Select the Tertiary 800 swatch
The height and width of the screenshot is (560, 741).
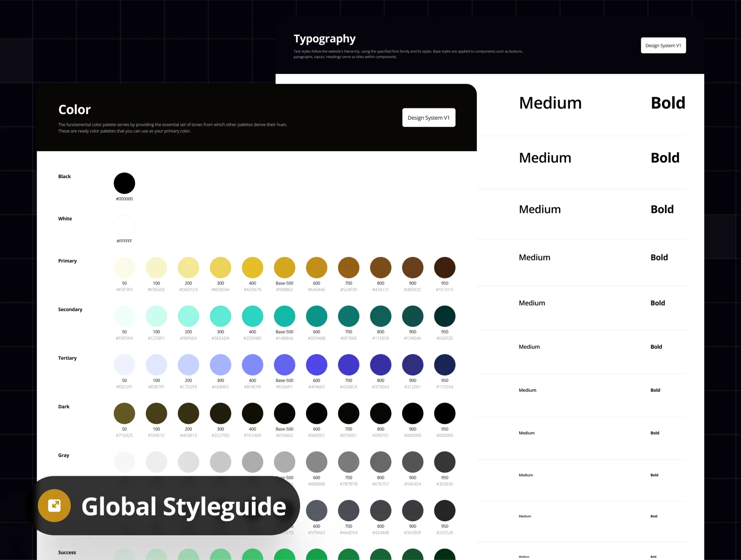[x=381, y=365]
